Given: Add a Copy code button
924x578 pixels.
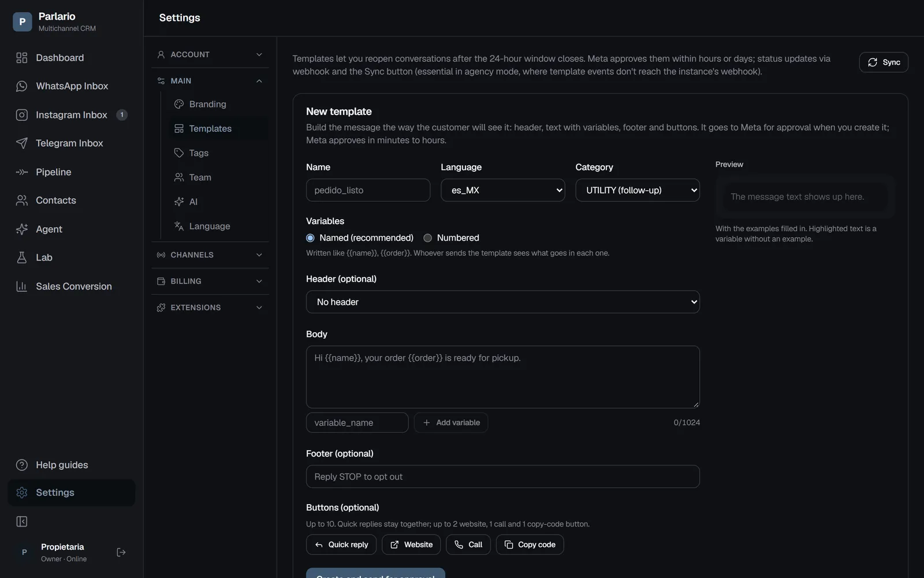Looking at the screenshot, I should [530, 544].
